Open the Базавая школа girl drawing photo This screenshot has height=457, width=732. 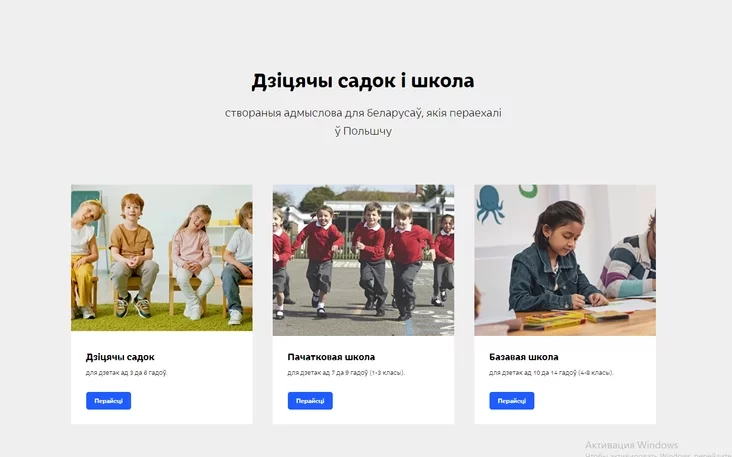[565, 260]
